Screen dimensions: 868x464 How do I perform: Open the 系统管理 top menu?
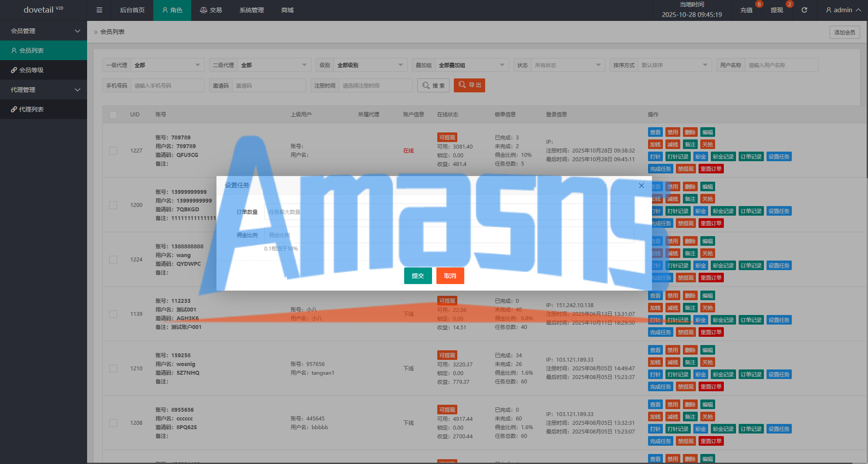[251, 10]
